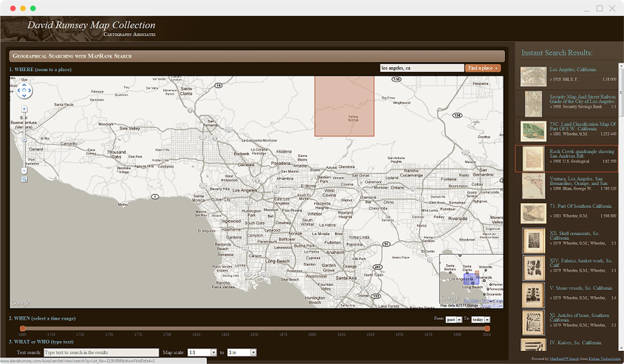Pan the map right with the right arrow

pos(30,90)
